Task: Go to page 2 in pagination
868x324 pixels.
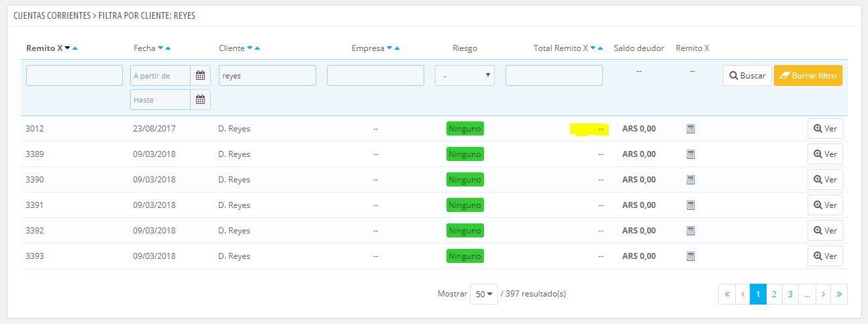Action: tap(774, 294)
